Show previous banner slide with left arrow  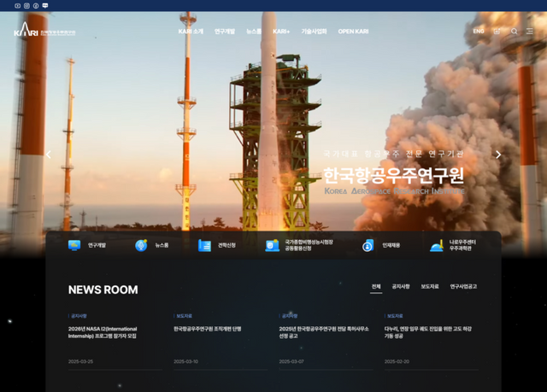tap(49, 155)
